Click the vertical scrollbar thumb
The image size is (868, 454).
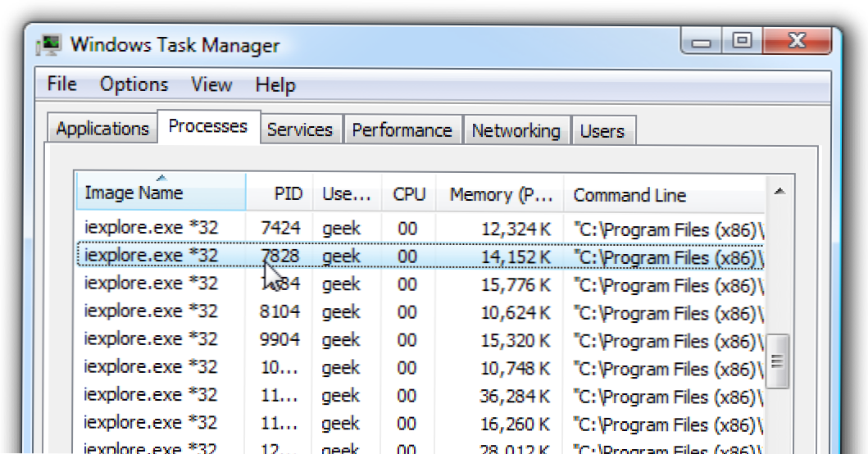(779, 360)
